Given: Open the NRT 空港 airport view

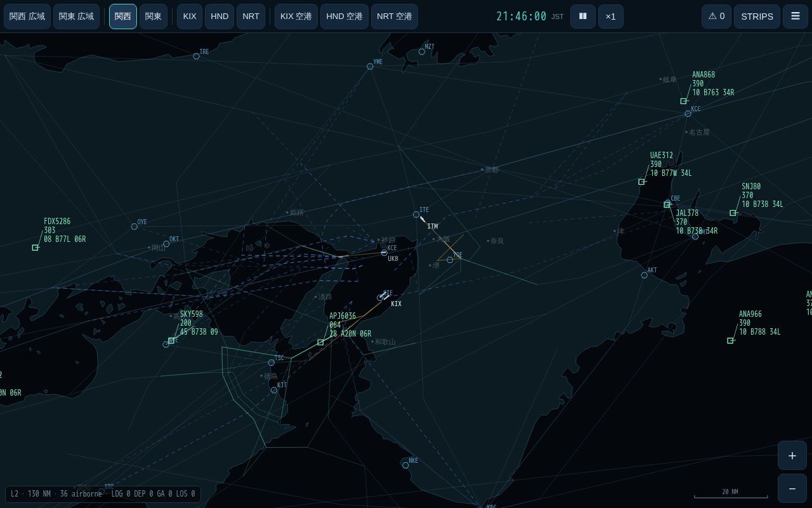Looking at the screenshot, I should point(395,17).
